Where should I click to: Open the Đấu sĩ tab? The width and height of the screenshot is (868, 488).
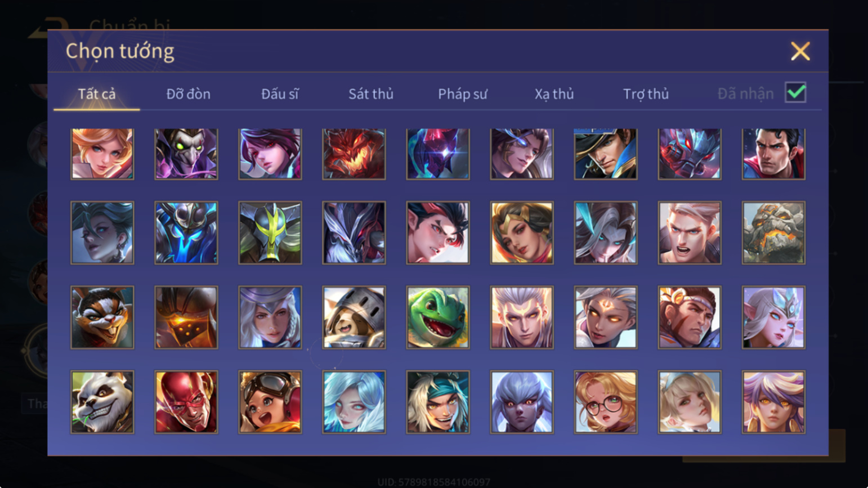point(280,94)
